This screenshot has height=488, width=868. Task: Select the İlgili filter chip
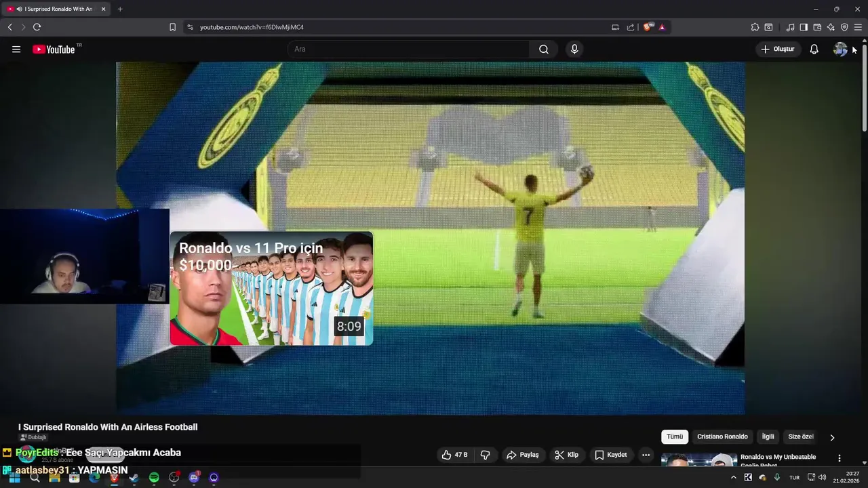pyautogui.click(x=768, y=437)
